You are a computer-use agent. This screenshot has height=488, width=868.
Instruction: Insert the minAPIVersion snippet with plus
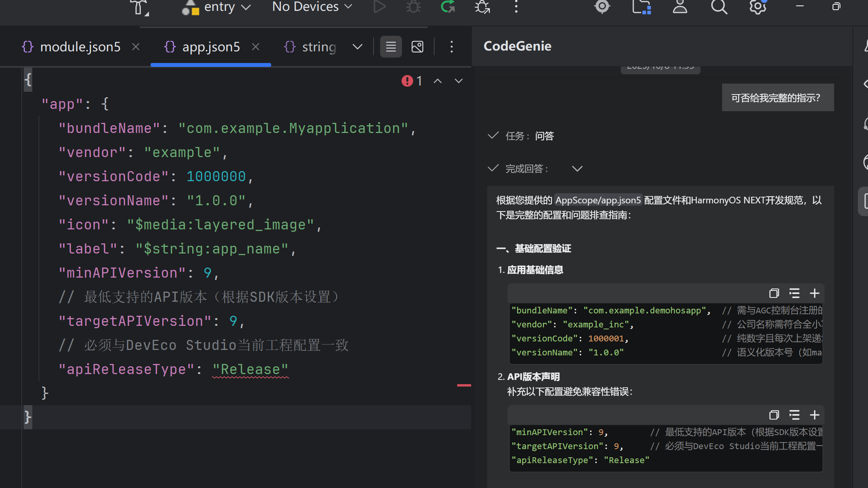coord(814,415)
